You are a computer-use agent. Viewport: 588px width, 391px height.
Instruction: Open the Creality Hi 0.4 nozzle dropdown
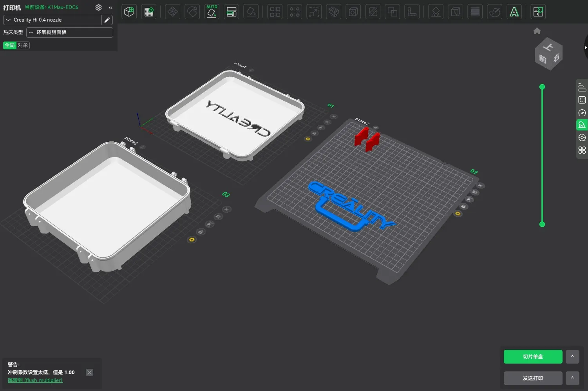(x=52, y=20)
